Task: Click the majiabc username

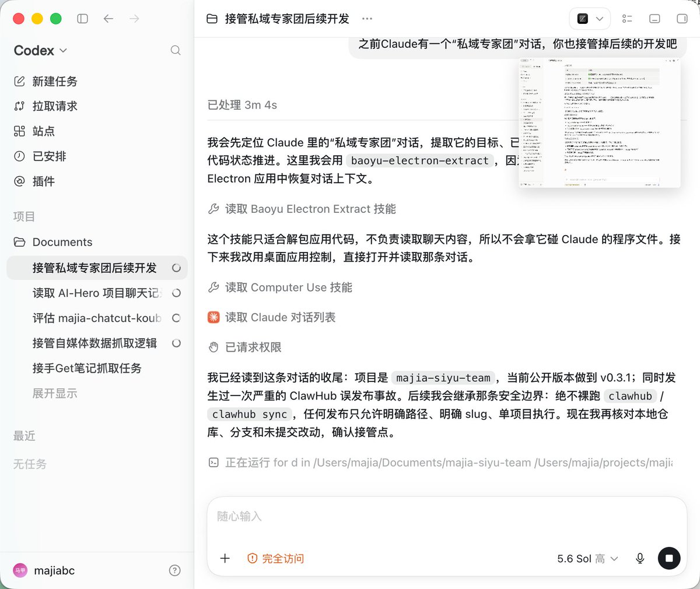Action: [54, 570]
